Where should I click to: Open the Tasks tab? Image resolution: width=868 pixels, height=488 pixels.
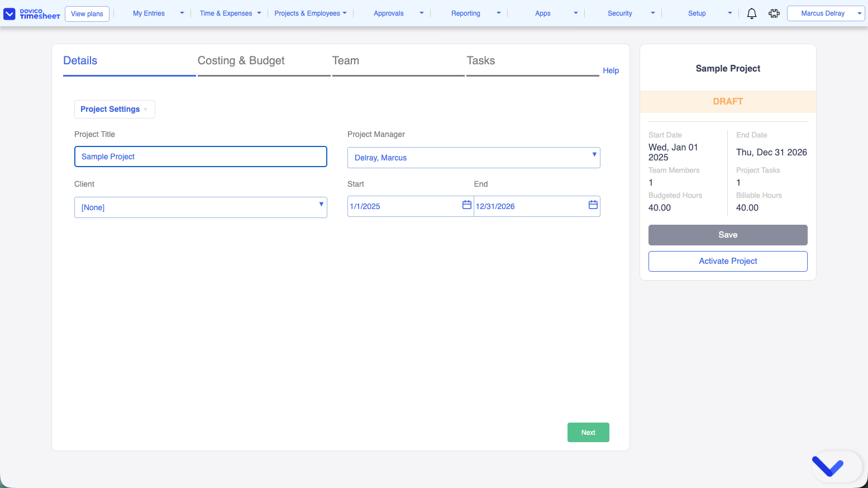[481, 61]
